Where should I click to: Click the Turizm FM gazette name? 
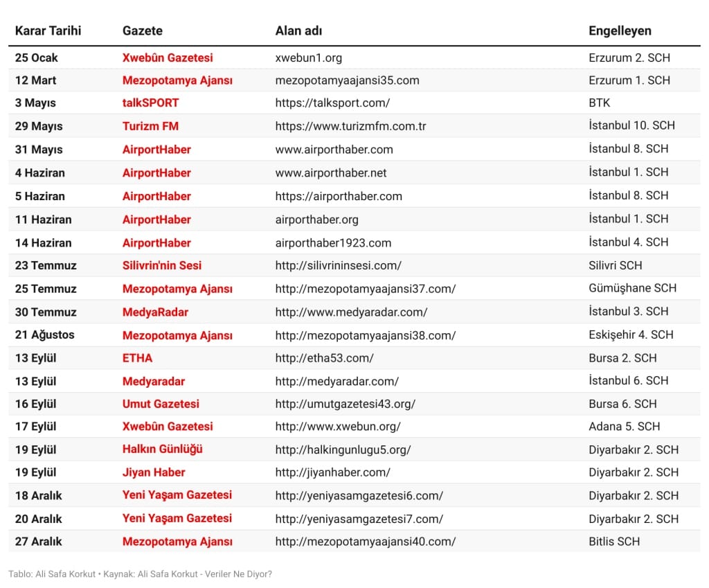tap(150, 126)
